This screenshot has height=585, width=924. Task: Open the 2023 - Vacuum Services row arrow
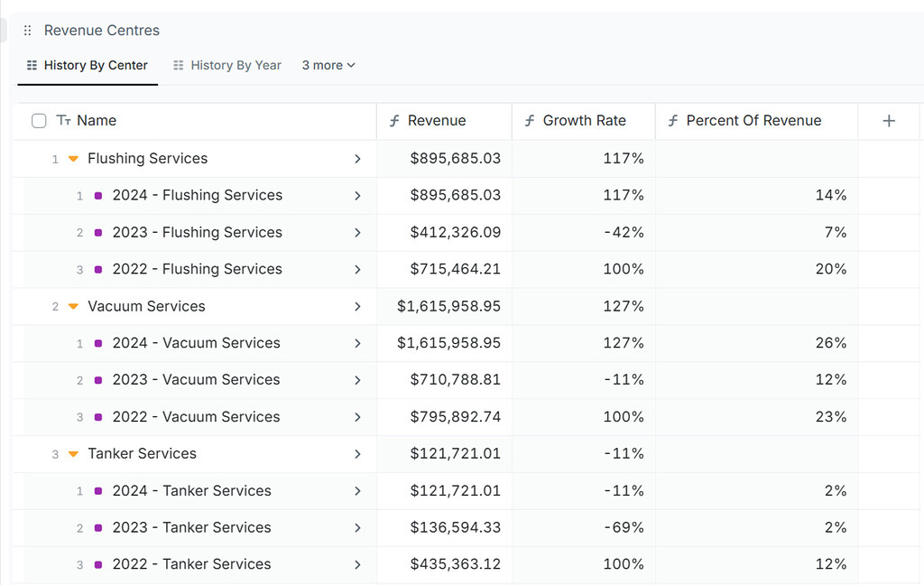357,380
